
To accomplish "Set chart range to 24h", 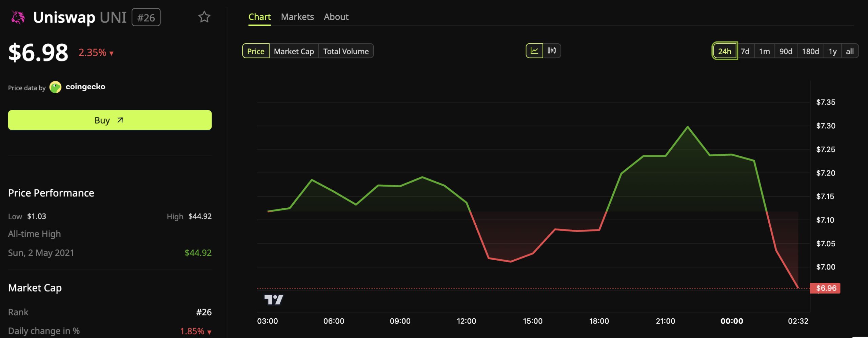I will [x=725, y=51].
